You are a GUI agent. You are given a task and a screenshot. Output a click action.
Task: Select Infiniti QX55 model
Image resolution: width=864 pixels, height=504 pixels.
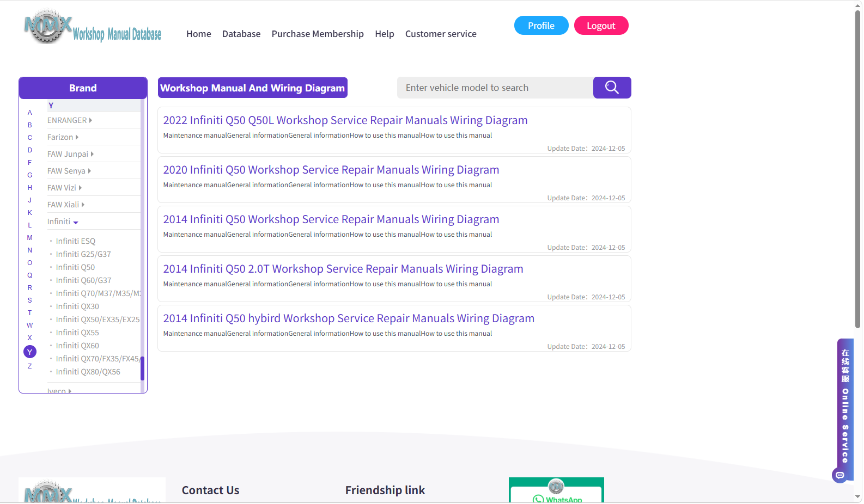click(77, 333)
